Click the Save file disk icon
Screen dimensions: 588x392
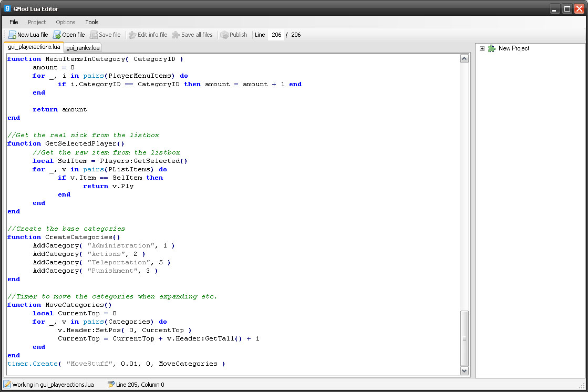[94, 35]
